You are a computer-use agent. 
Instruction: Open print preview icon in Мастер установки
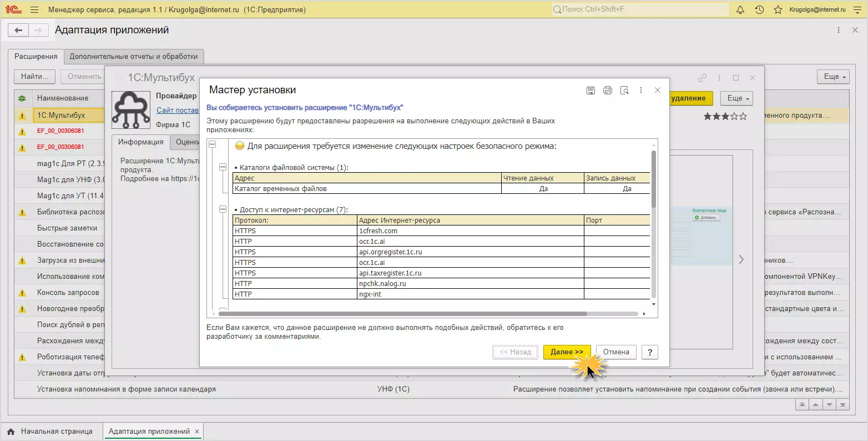pos(624,91)
